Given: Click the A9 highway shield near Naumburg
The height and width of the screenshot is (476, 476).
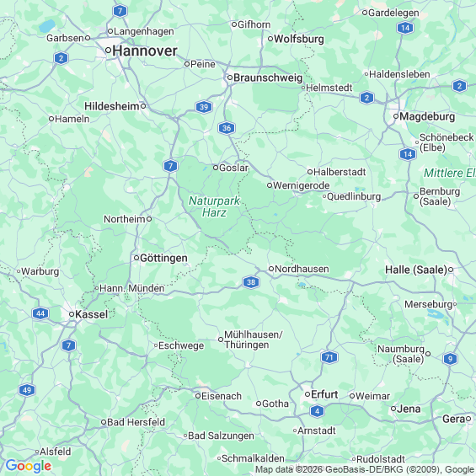Looking at the screenshot, I should [450, 359].
